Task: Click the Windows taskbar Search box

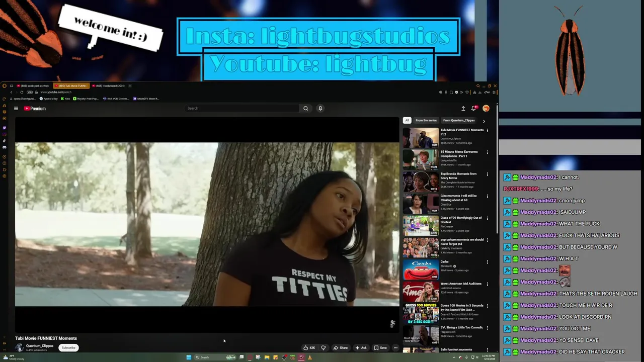Action: pos(215,357)
